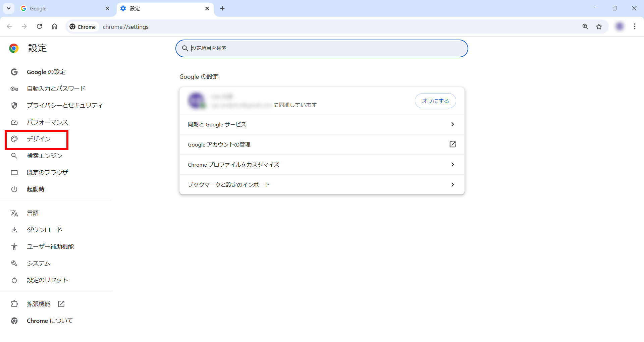644x342 pixels.
Task: Open 拡張機能 extensions link
Action: click(x=39, y=304)
